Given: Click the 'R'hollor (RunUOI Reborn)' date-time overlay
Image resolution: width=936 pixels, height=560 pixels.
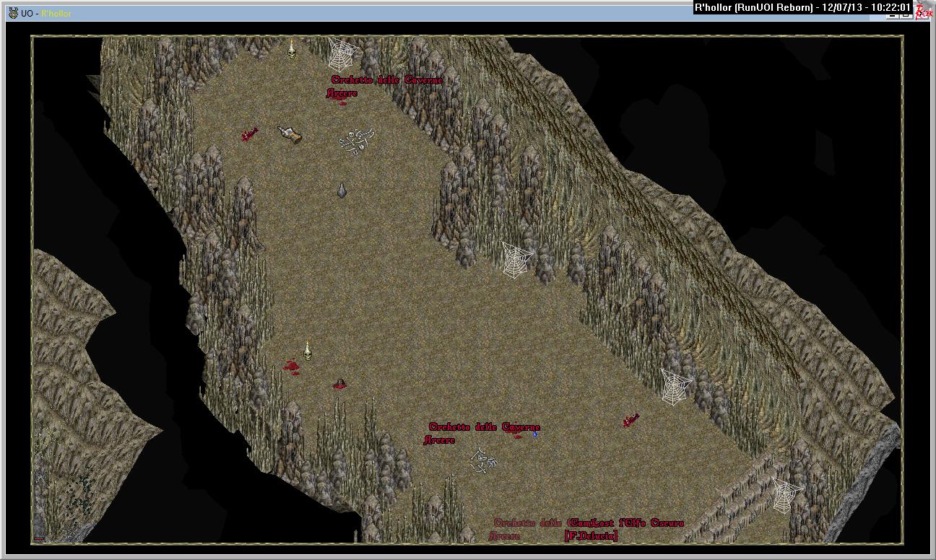Looking at the screenshot, I should (x=802, y=7).
